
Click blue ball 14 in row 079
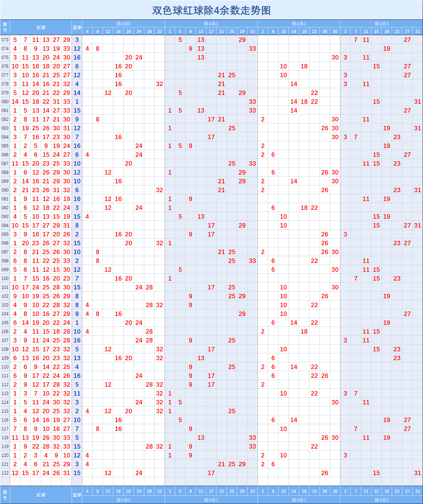tap(77, 93)
